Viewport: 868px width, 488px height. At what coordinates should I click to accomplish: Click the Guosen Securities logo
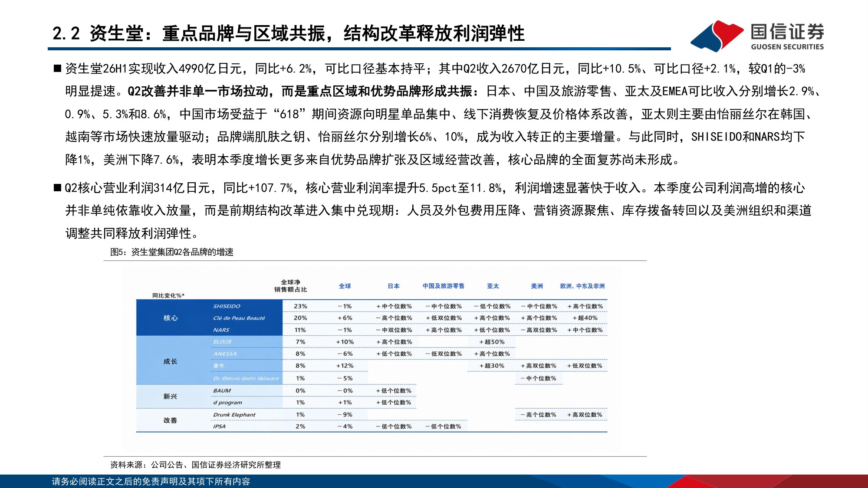pos(757,36)
